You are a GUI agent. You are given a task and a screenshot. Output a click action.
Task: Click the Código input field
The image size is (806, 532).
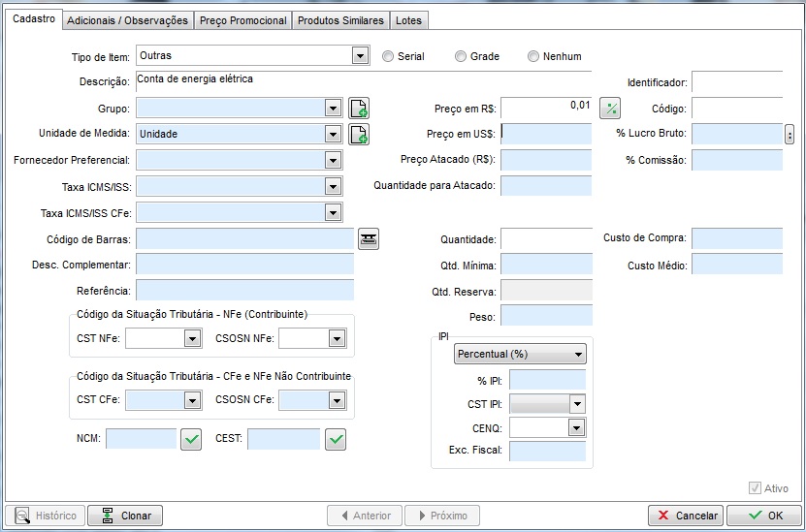click(737, 108)
